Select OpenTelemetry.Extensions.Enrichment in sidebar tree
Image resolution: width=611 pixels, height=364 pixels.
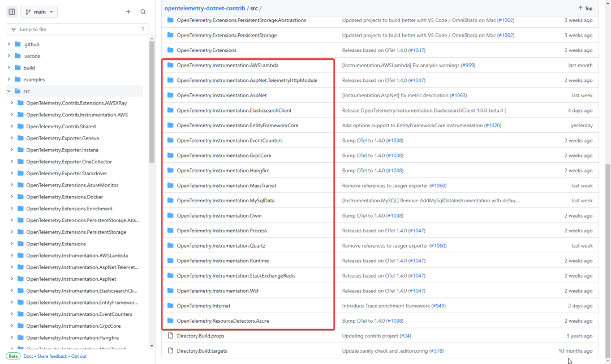(70, 209)
